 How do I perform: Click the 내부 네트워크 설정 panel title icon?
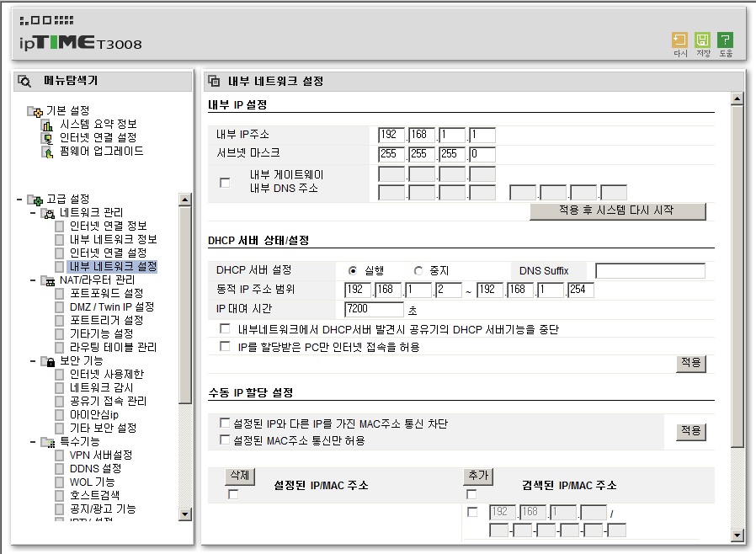(214, 81)
